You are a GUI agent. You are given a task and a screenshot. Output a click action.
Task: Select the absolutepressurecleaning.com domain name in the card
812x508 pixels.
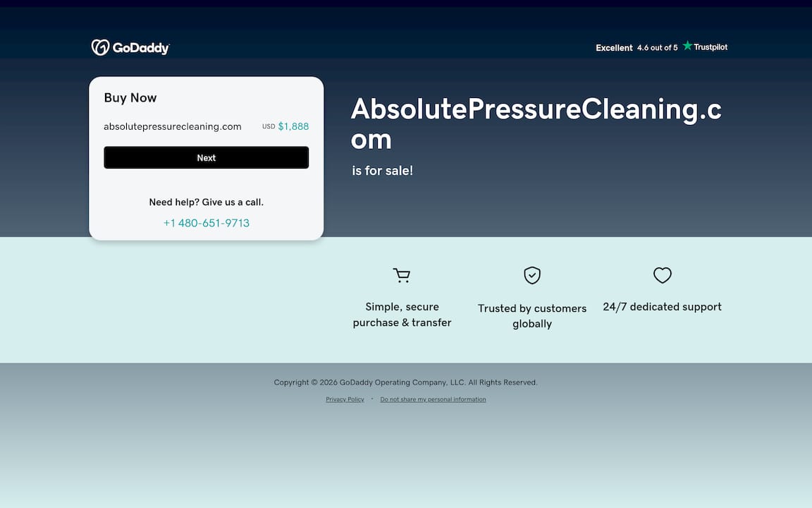[x=173, y=127]
